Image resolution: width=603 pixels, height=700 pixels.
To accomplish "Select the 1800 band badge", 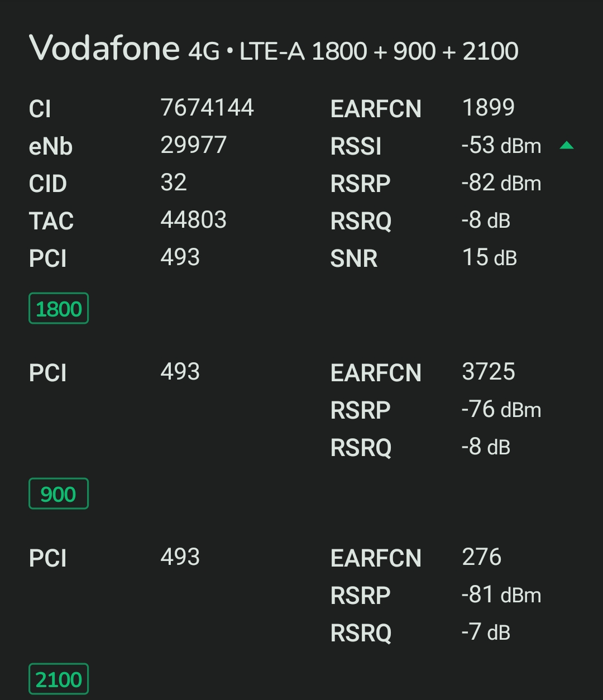I will [59, 308].
